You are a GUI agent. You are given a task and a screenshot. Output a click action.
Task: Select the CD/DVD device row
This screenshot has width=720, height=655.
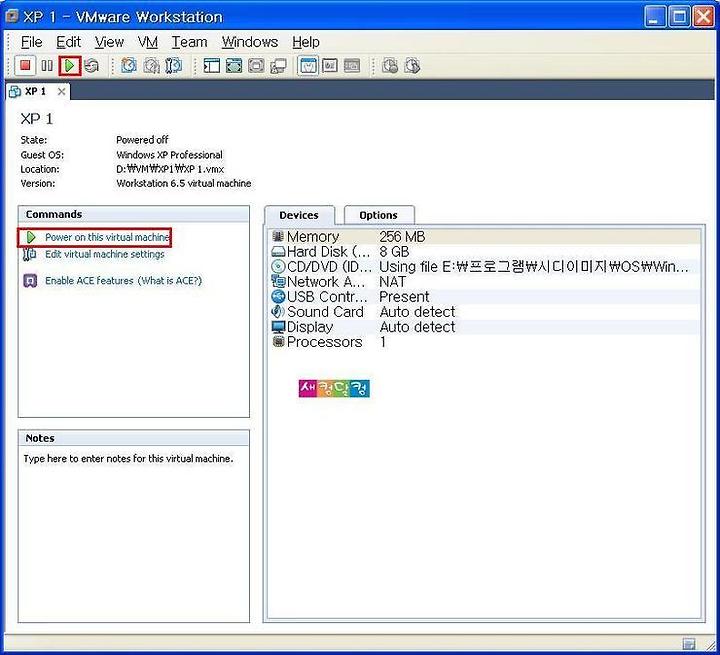point(485,267)
